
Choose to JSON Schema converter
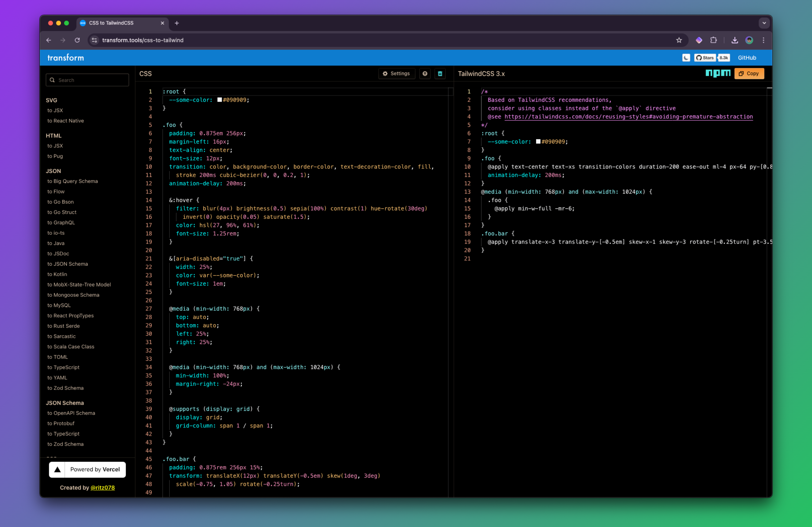click(68, 264)
